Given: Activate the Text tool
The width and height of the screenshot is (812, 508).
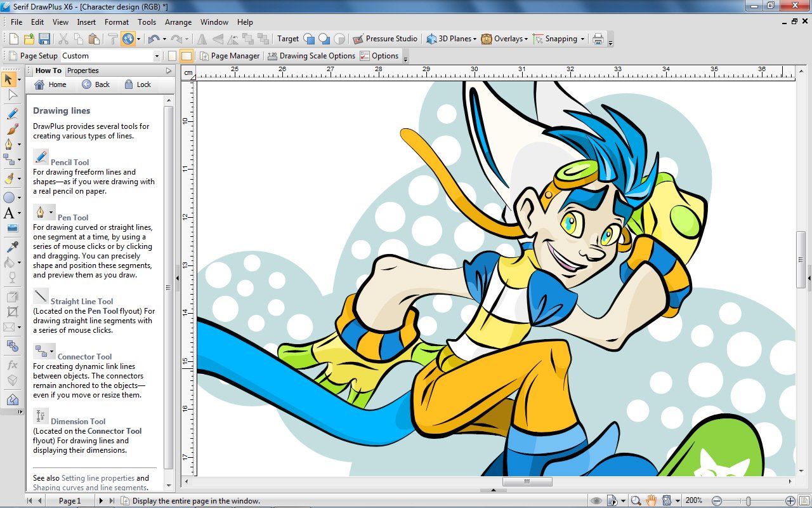Looking at the screenshot, I should pyautogui.click(x=8, y=214).
